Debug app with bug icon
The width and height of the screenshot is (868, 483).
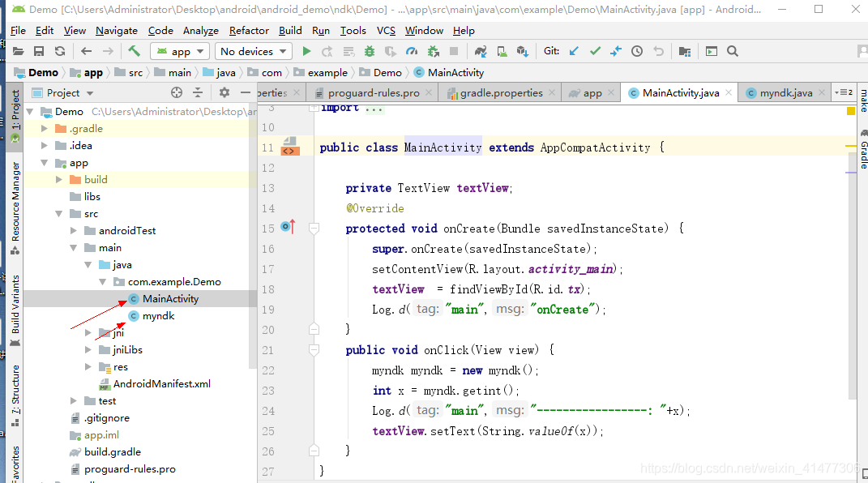[x=370, y=51]
